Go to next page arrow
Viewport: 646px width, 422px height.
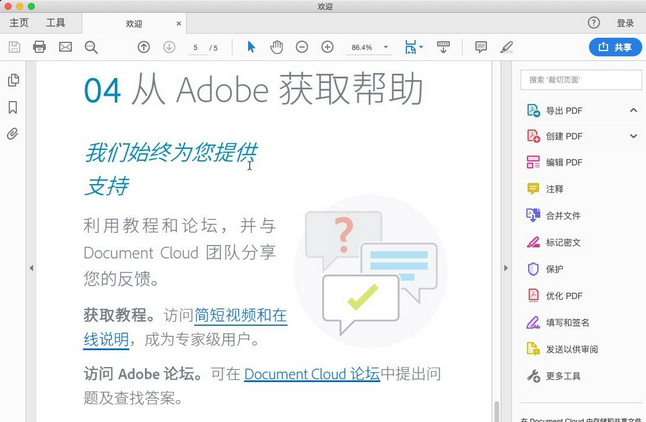pyautogui.click(x=169, y=47)
